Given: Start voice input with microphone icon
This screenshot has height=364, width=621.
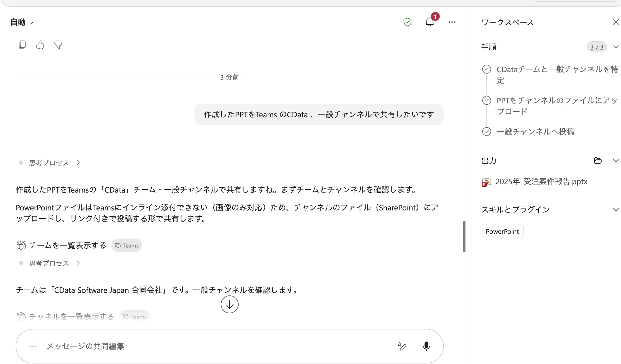Looking at the screenshot, I should [426, 346].
